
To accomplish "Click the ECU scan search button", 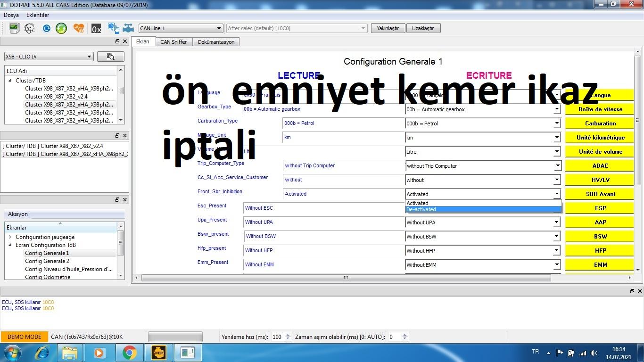I will tap(111, 57).
